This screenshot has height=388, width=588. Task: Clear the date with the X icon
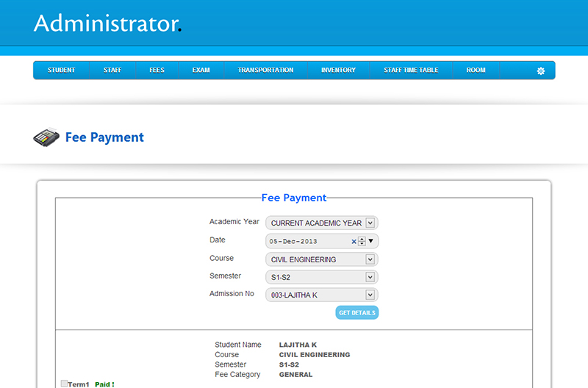[354, 241]
